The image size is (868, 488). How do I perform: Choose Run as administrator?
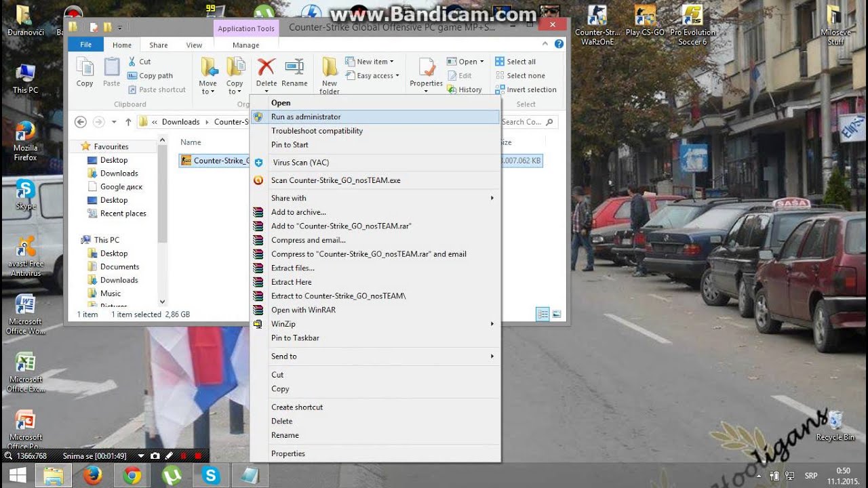point(375,117)
